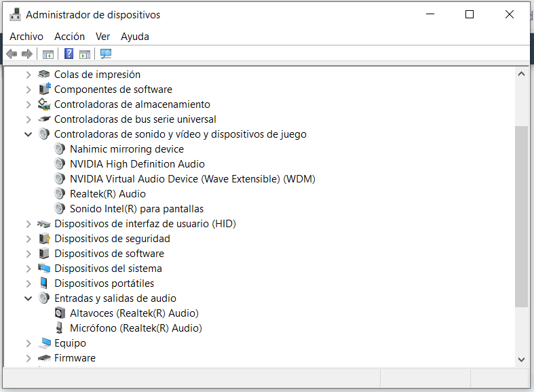
Task: Click the Forward arrow toolbar icon
Action: click(x=27, y=54)
